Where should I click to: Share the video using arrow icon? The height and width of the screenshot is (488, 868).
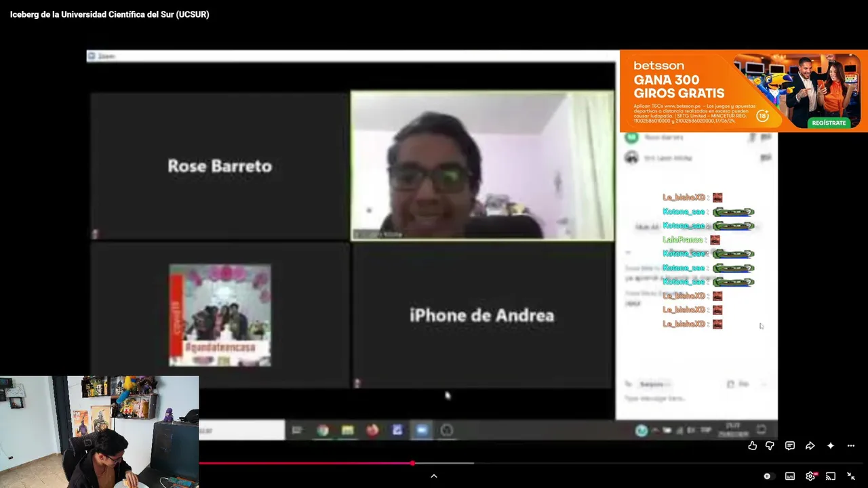tap(810, 446)
